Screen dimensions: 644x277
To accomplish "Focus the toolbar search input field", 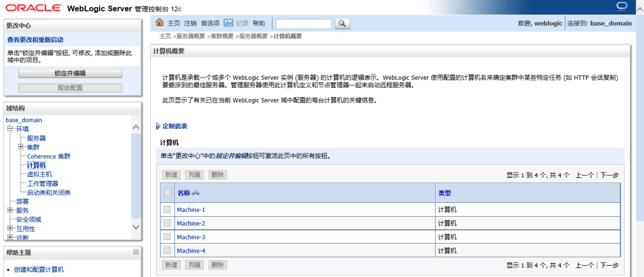I will [x=304, y=24].
